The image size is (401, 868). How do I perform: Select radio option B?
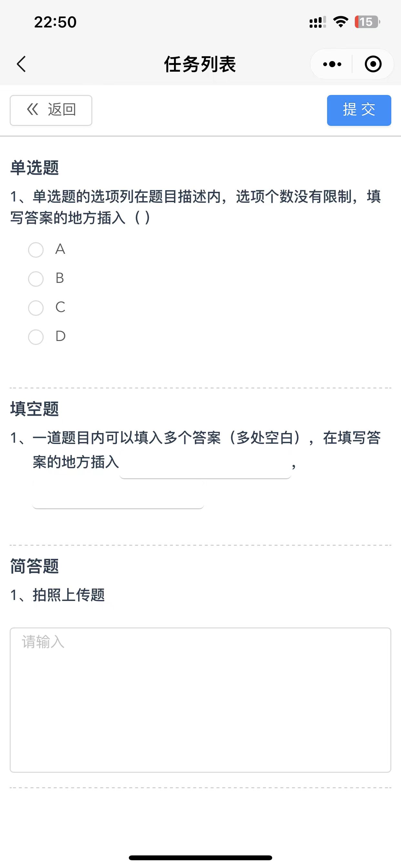36,279
